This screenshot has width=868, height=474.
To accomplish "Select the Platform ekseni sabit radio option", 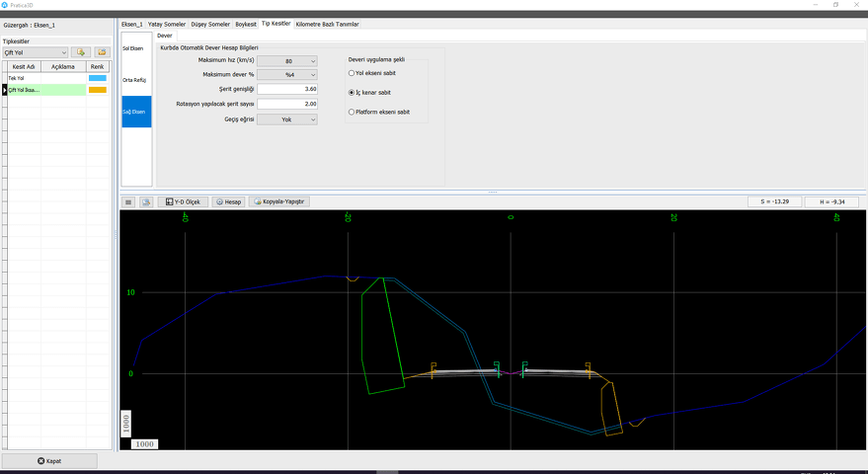I will pyautogui.click(x=352, y=112).
